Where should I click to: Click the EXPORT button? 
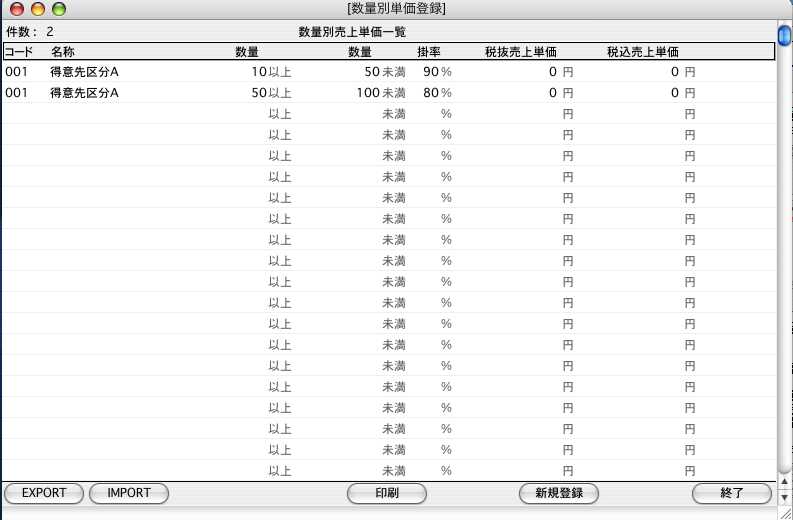point(44,493)
